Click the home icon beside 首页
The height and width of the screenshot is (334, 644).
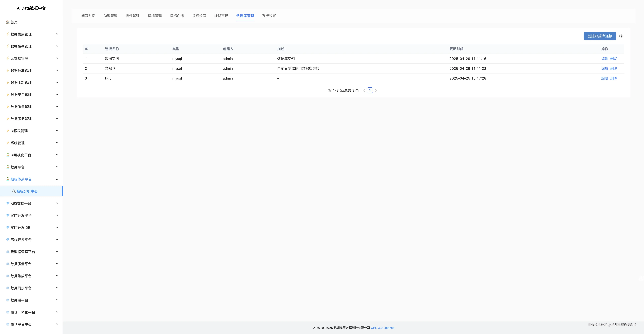pyautogui.click(x=8, y=22)
